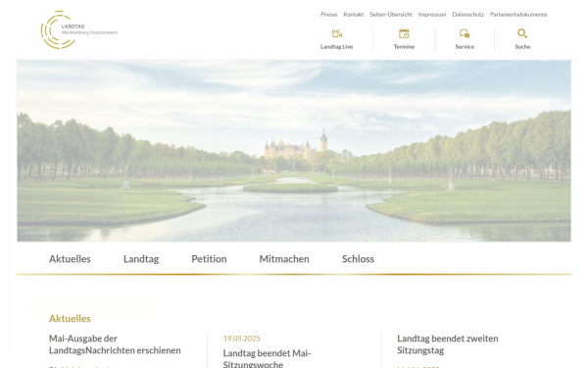The width and height of the screenshot is (588, 368).
Task: Click the Termine label
Action: coord(404,46)
